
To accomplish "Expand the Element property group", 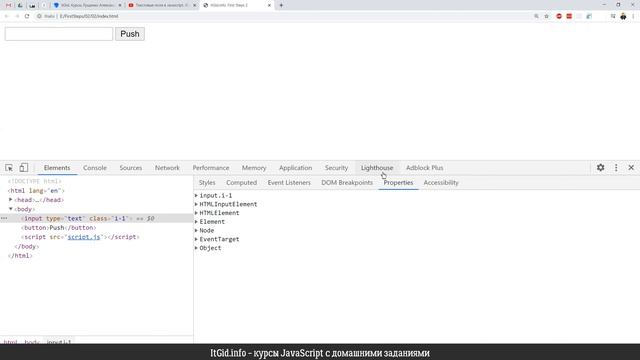I will click(196, 222).
